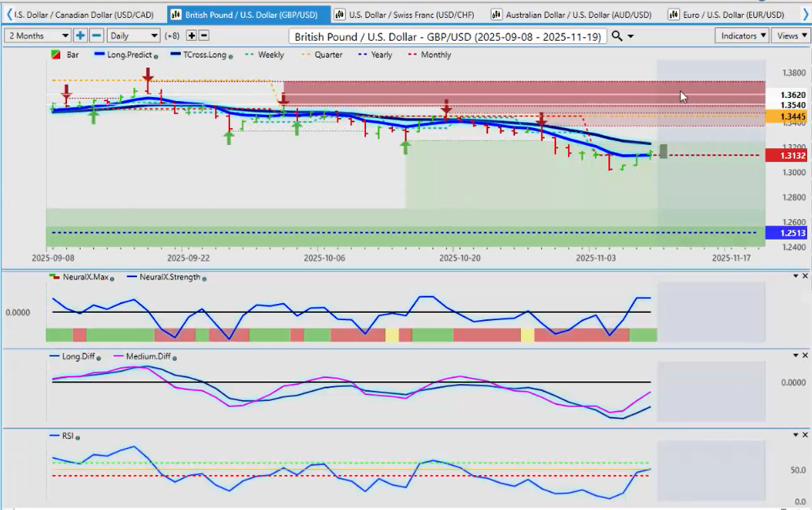
Task: Click the blue plus zoom-in button
Action: click(80, 36)
